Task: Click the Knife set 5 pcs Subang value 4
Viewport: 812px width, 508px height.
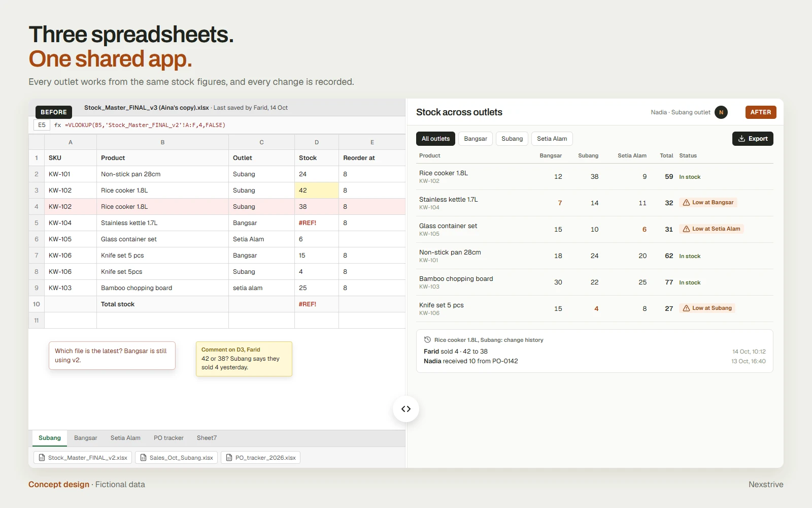Action: (596, 308)
